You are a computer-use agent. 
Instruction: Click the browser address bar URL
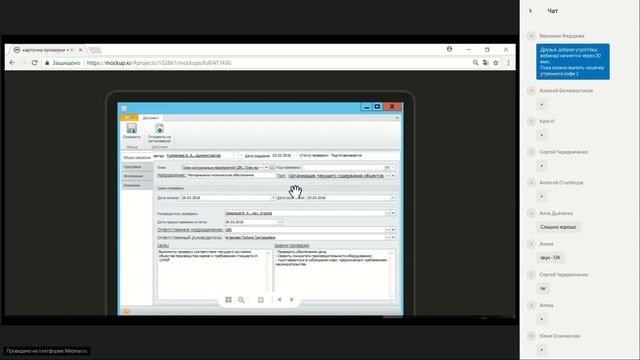(159, 63)
